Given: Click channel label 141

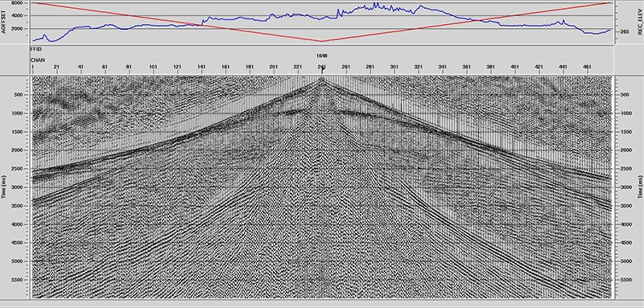Looking at the screenshot, I should 201,67.
